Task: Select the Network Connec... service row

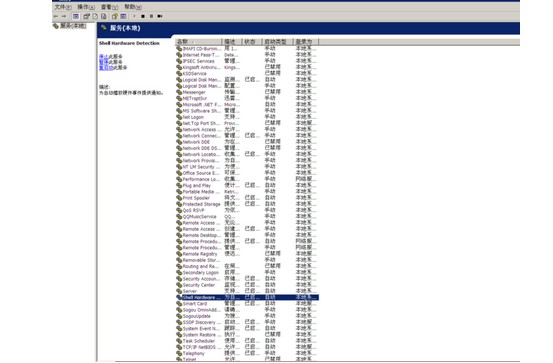Action: tap(247, 135)
